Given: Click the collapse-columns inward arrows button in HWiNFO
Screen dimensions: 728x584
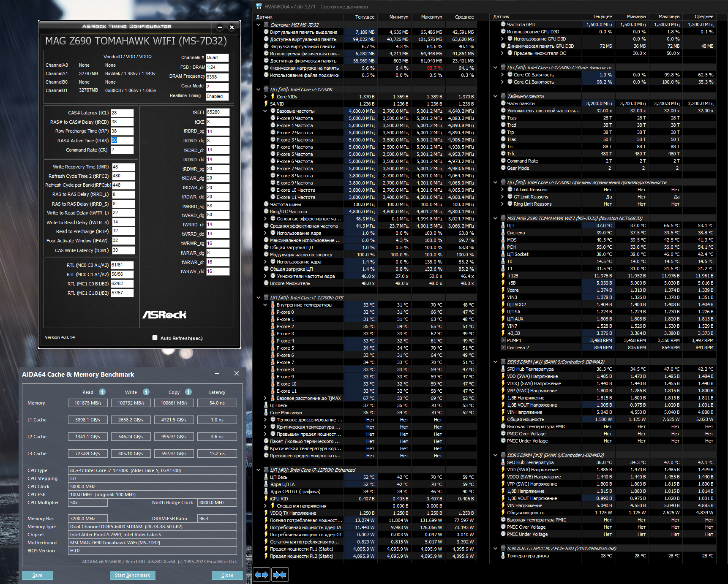Looking at the screenshot, I should coord(280,575).
